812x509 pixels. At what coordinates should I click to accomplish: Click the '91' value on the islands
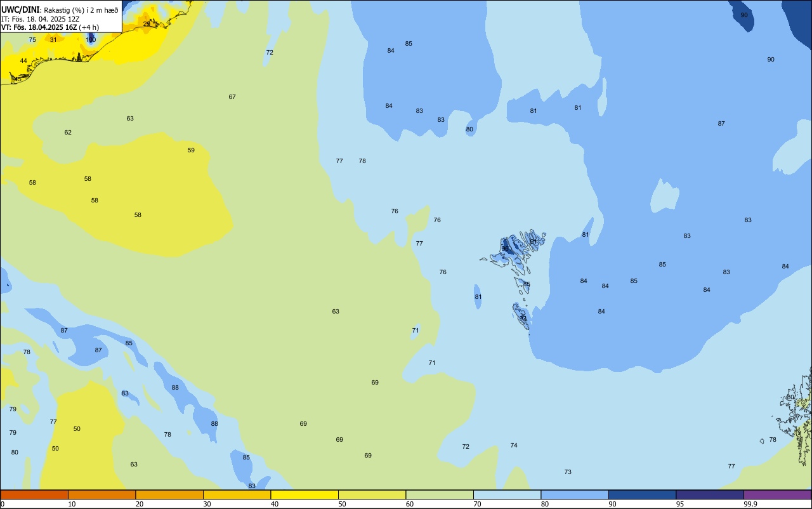coord(534,242)
